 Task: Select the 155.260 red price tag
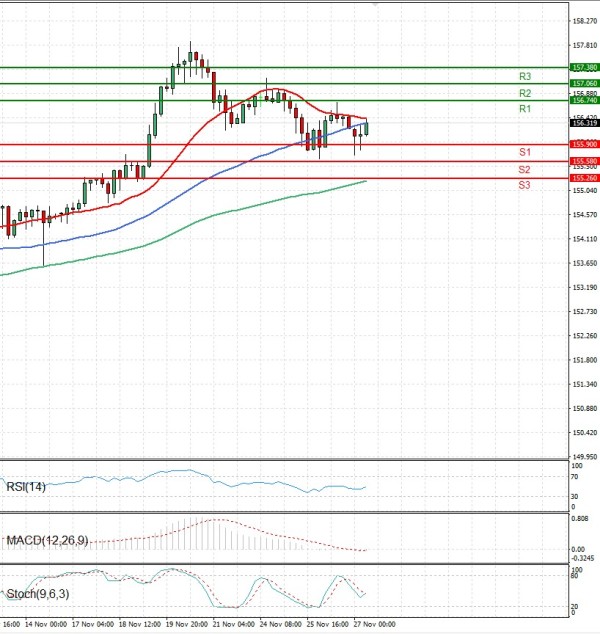(583, 178)
